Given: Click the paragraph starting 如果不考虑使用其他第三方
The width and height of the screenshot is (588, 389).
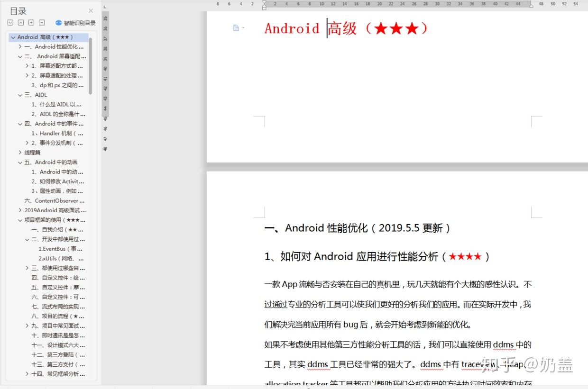Looking at the screenshot, I should pyautogui.click(x=398, y=364).
